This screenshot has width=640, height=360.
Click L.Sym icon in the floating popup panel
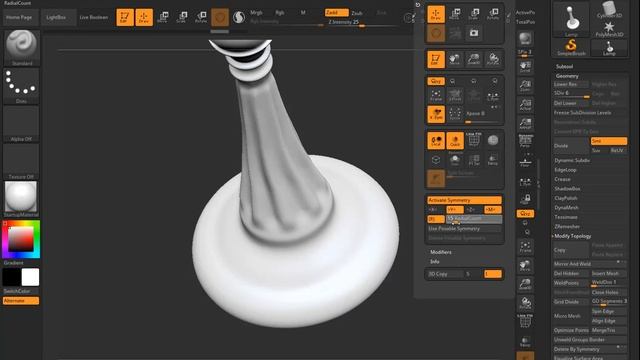tap(493, 96)
